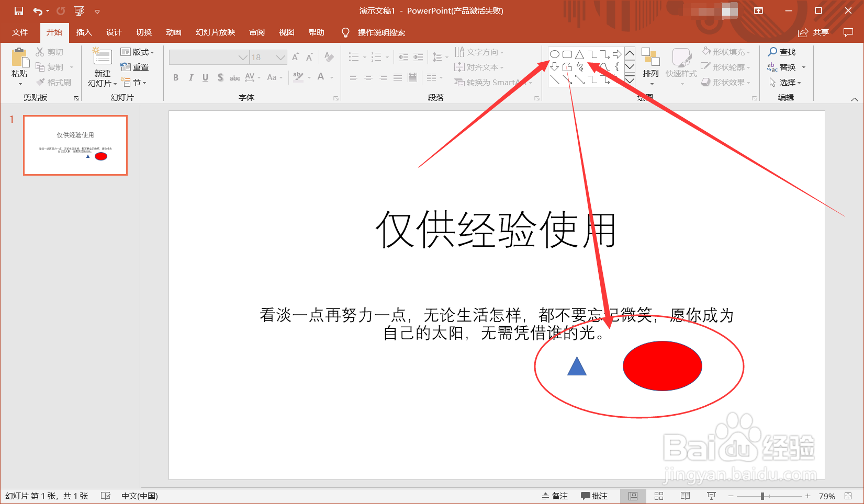Expand the shapes gallery with More arrow
The image size is (864, 504).
(x=630, y=81)
